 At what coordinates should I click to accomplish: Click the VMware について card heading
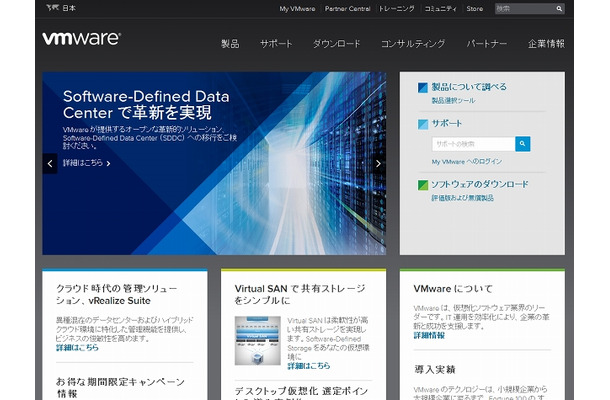[x=453, y=289]
